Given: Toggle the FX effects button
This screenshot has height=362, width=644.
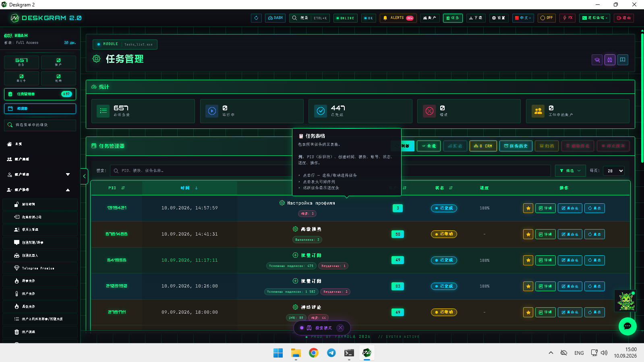Looking at the screenshot, I should click(x=567, y=18).
